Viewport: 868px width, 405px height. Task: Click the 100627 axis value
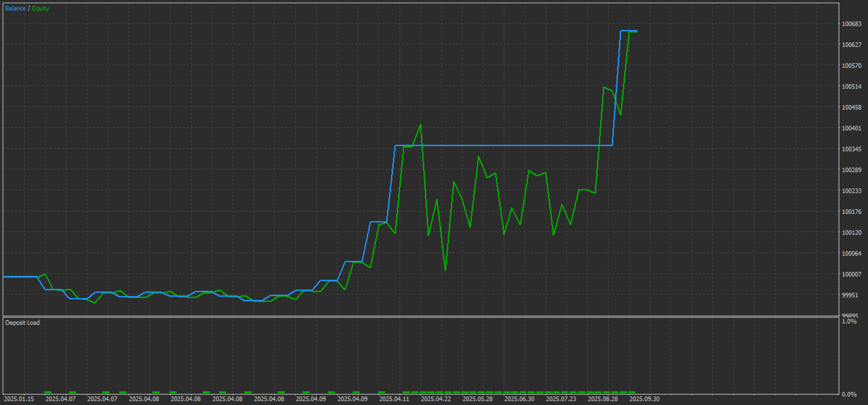[x=851, y=45]
